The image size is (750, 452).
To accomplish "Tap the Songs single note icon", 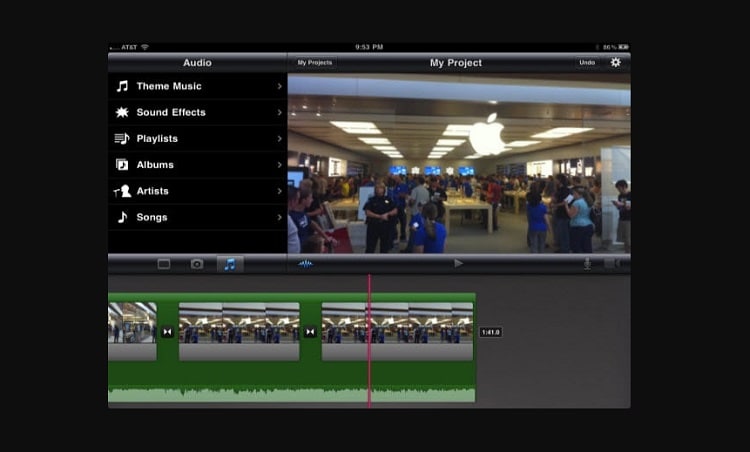I will 122,217.
